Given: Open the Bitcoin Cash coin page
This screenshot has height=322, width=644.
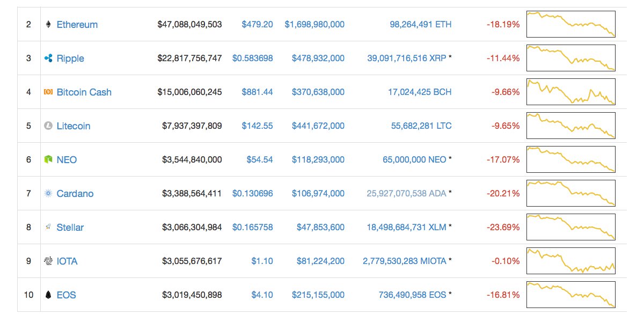Looking at the screenshot, I should coord(84,92).
